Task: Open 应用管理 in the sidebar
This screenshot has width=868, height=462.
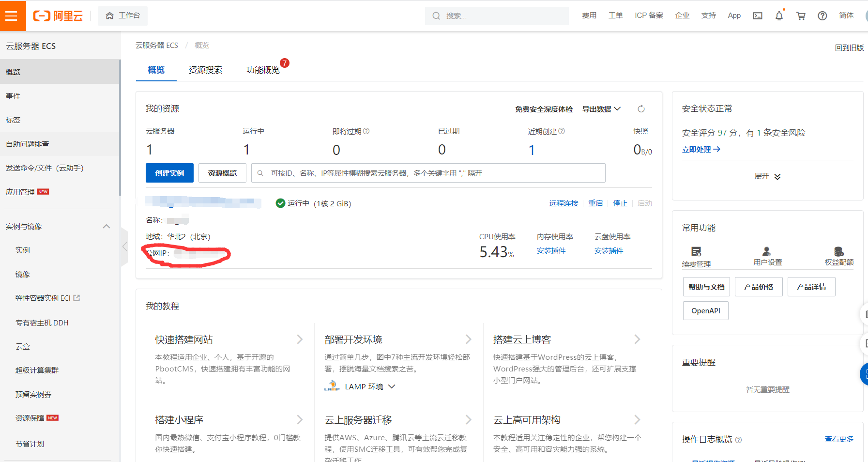Action: (x=60, y=192)
